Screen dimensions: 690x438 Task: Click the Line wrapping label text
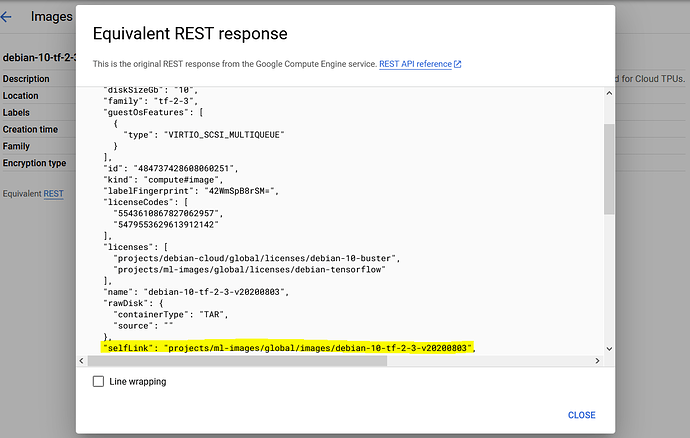[138, 382]
